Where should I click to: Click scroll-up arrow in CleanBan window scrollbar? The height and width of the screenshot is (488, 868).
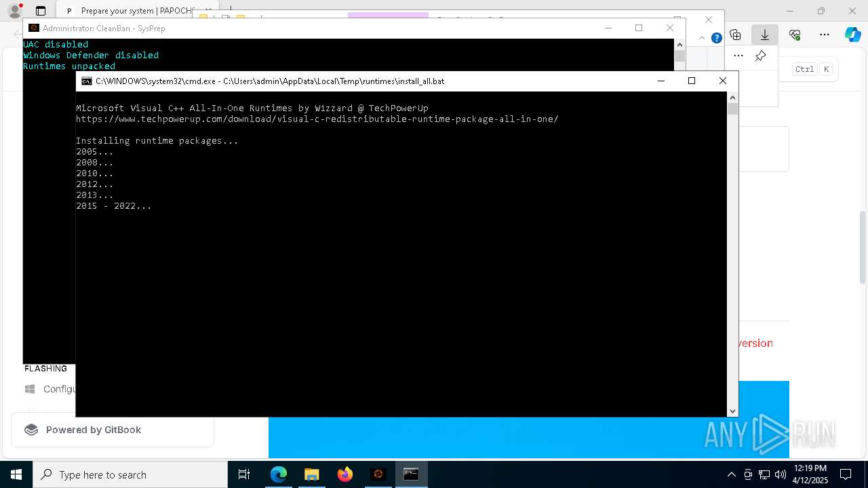coord(680,44)
